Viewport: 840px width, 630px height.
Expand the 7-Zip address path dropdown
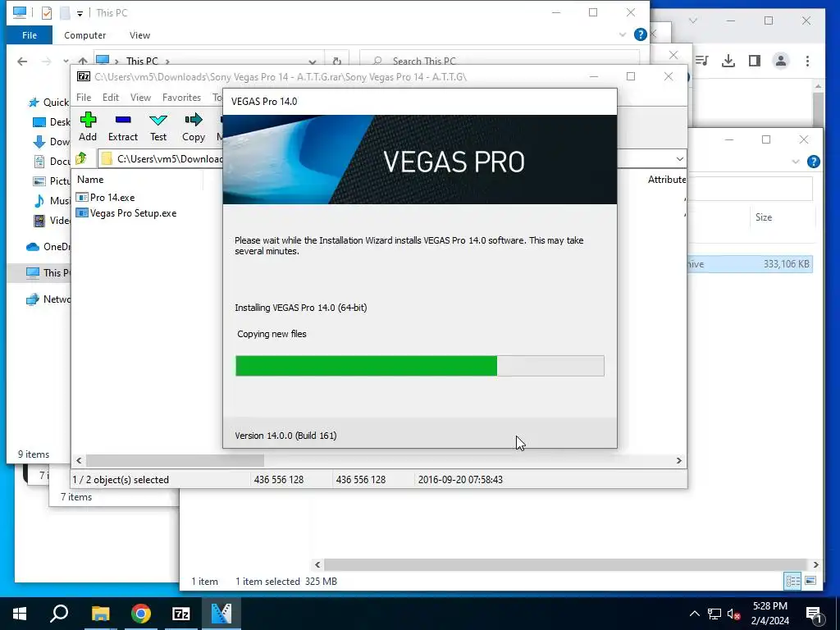679,159
